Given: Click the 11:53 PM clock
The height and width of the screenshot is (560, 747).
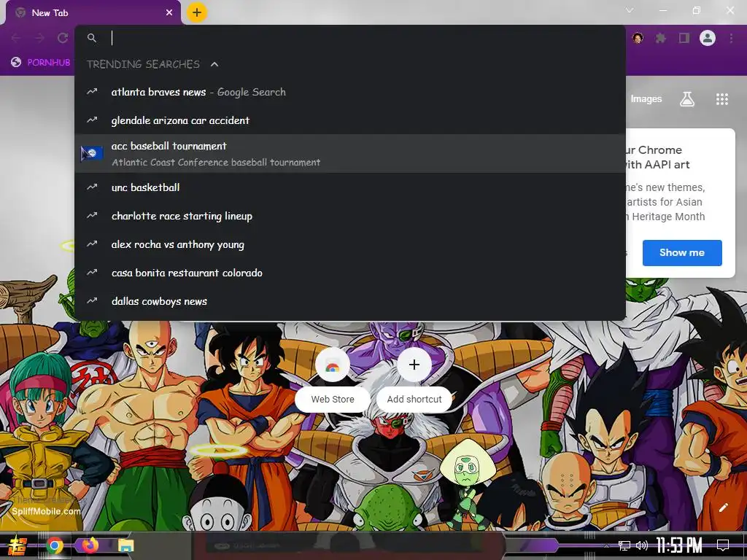Looking at the screenshot, I should pyautogui.click(x=679, y=545).
